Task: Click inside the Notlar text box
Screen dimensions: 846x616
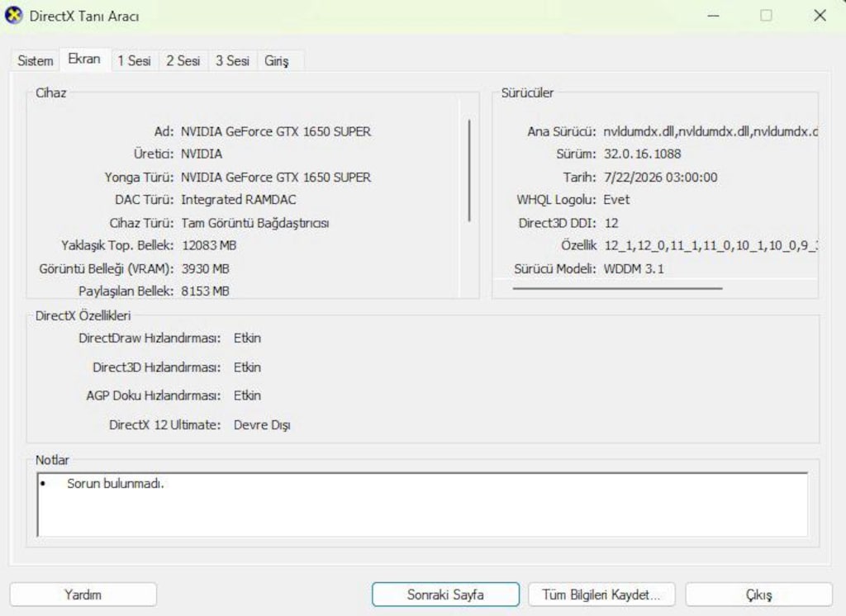Action: coord(422,505)
